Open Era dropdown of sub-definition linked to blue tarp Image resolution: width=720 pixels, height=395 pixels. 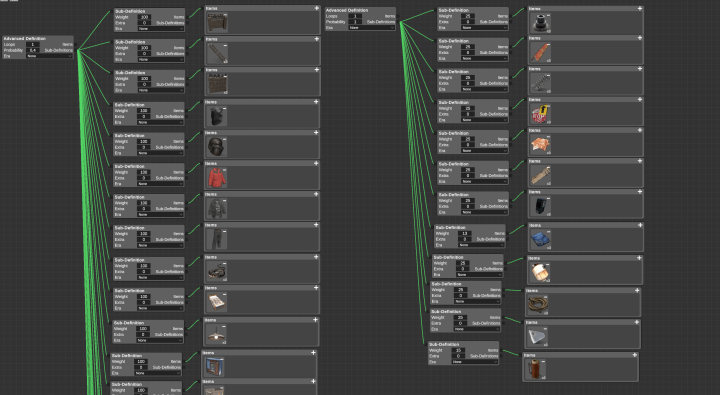(x=482, y=245)
